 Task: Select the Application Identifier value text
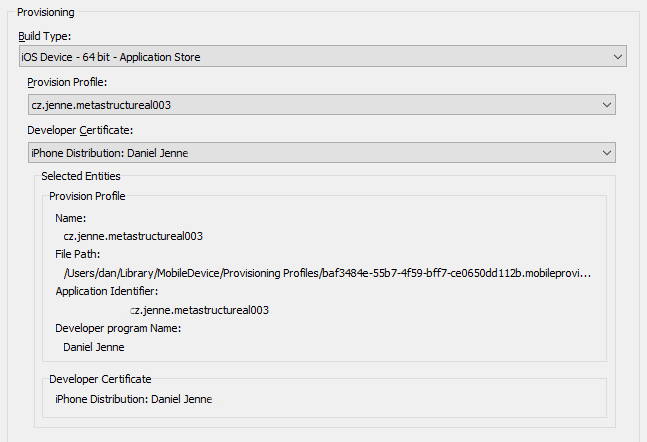[199, 310]
